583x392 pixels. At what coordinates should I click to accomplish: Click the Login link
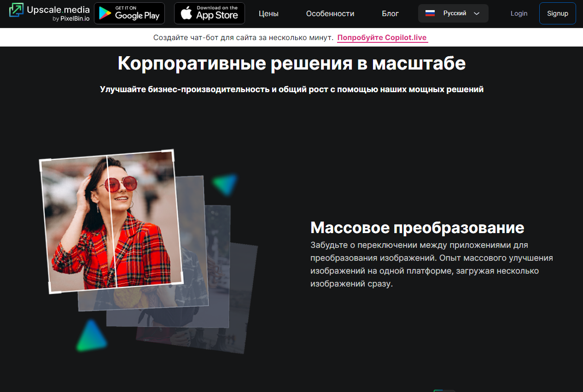tap(519, 13)
